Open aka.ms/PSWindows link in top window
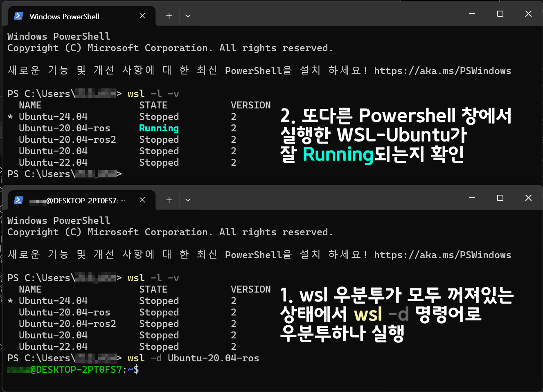543x392 pixels. tap(442, 71)
